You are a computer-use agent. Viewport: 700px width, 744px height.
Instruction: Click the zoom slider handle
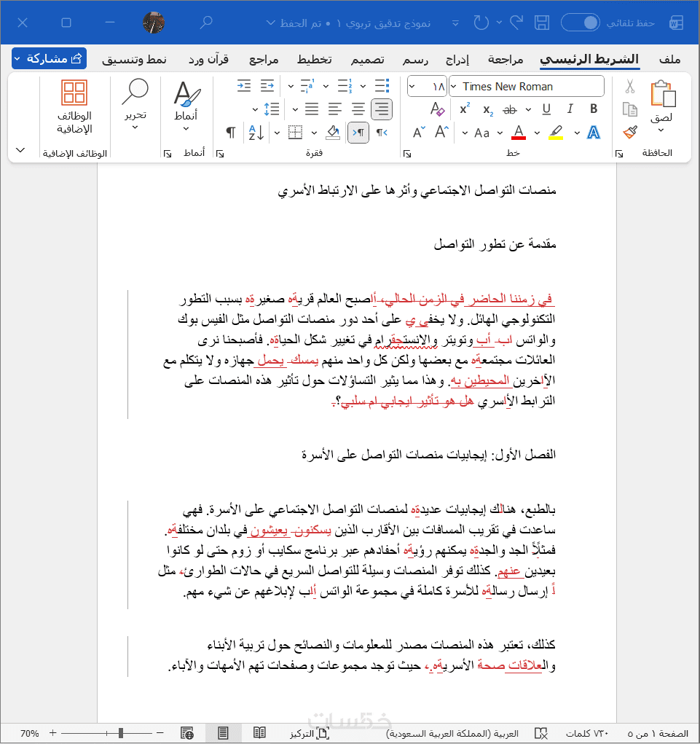point(121,733)
